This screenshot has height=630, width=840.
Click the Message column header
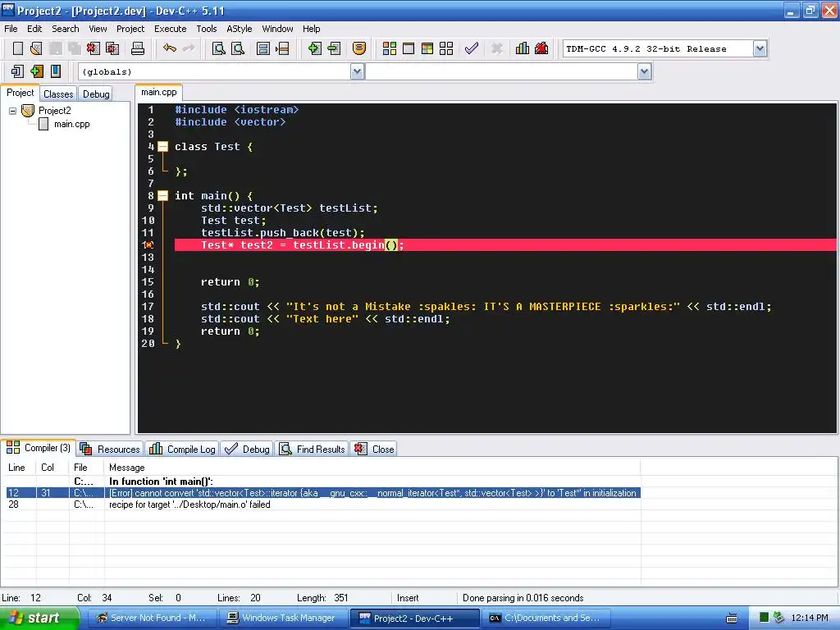click(372, 468)
